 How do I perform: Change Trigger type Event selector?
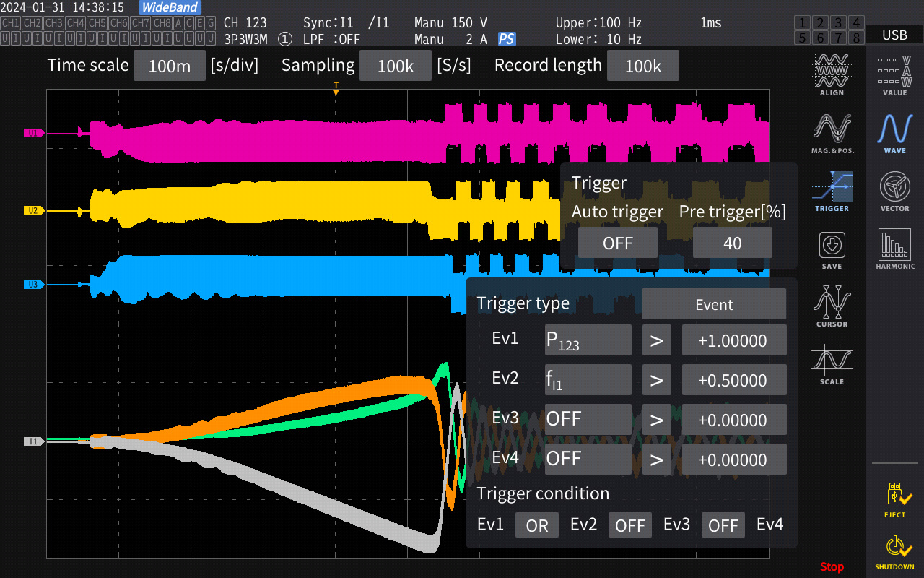pyautogui.click(x=714, y=304)
